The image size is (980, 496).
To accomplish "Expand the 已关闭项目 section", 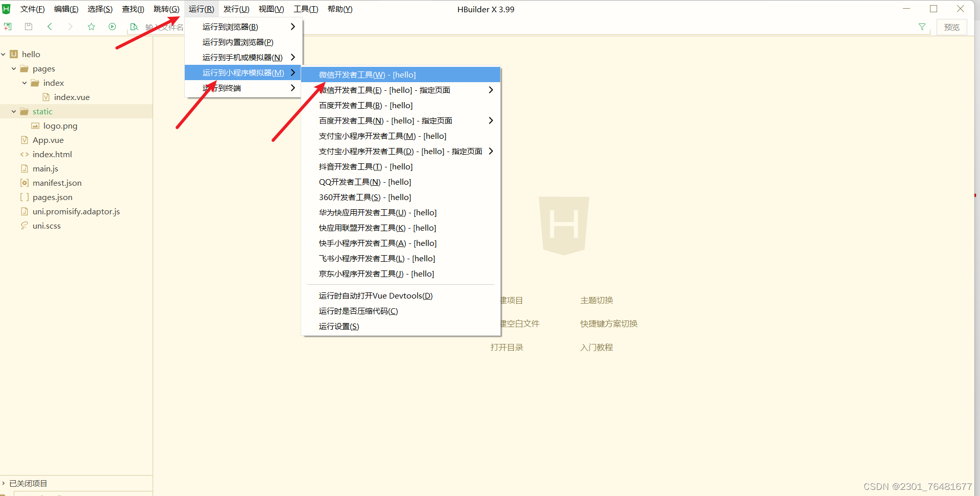I will point(4,483).
